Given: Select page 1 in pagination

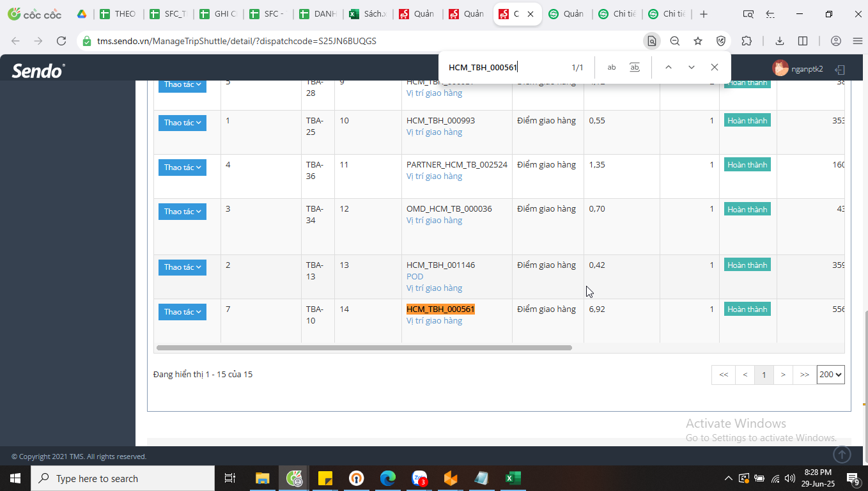Looking at the screenshot, I should pos(764,375).
